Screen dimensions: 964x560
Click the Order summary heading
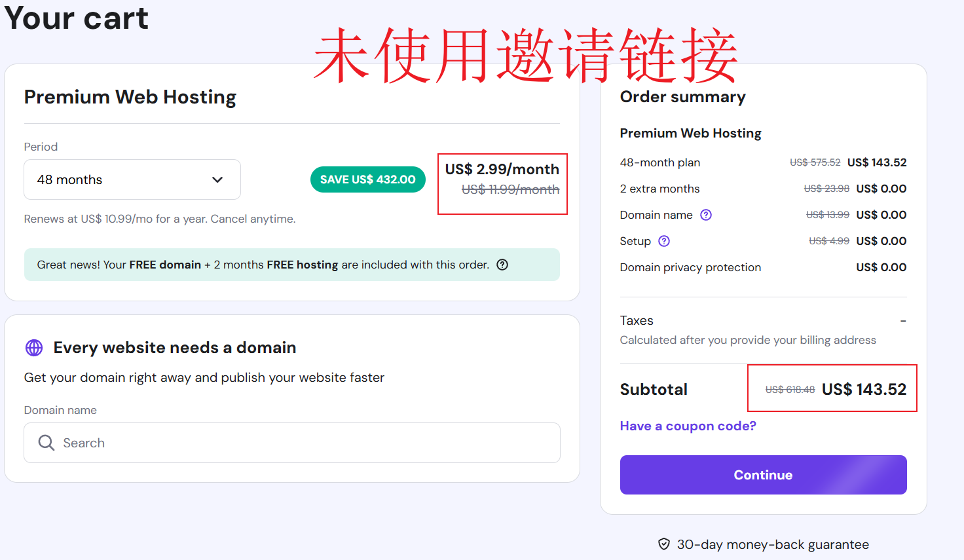pyautogui.click(x=682, y=97)
